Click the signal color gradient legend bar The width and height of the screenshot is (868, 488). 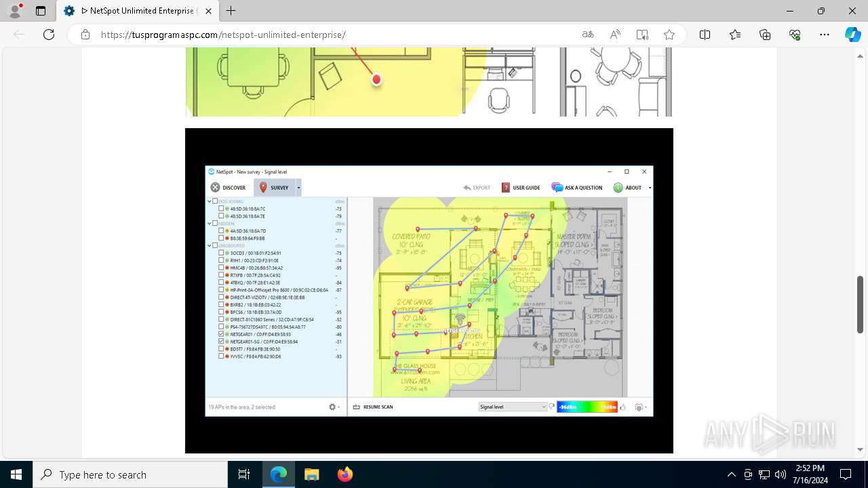[587, 407]
